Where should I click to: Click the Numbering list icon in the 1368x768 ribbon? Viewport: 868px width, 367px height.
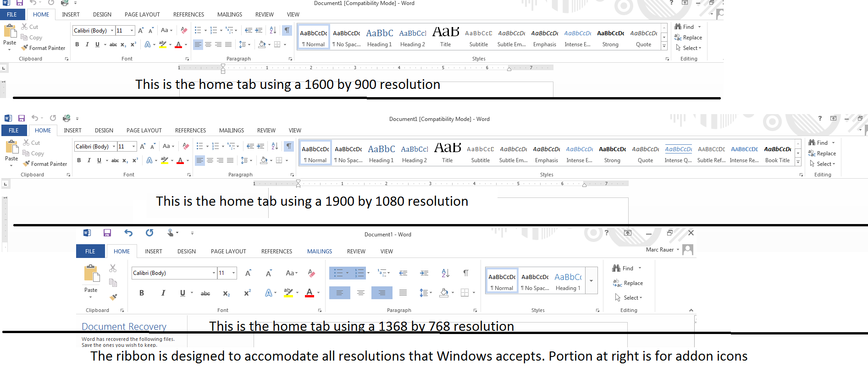[x=359, y=273]
